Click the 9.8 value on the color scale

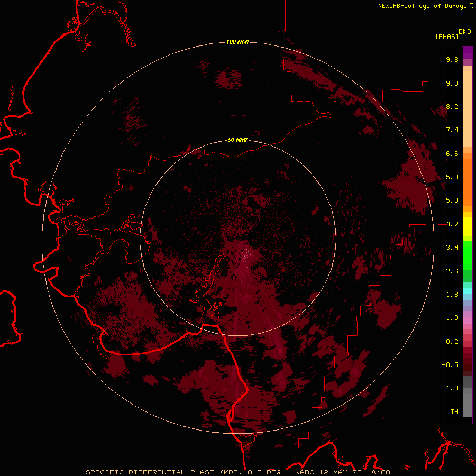click(x=452, y=59)
